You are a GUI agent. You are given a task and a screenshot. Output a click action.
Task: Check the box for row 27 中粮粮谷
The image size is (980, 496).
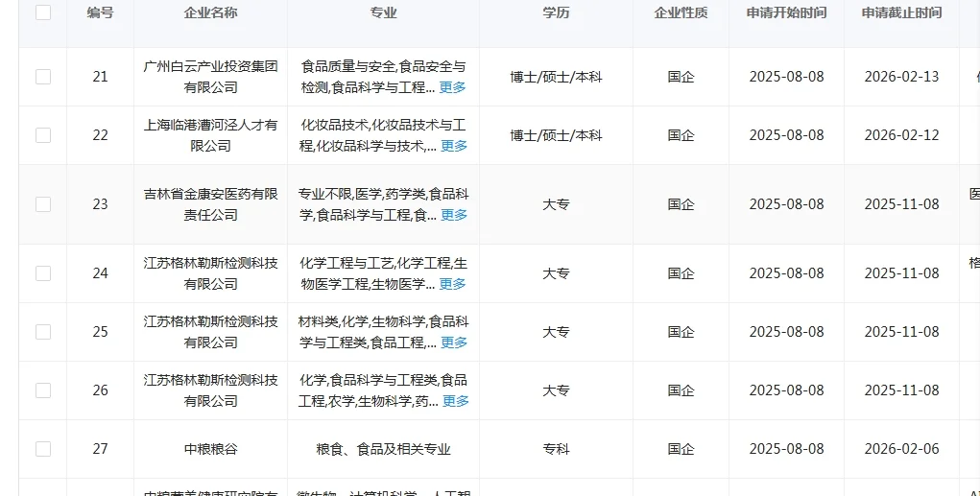click(43, 449)
